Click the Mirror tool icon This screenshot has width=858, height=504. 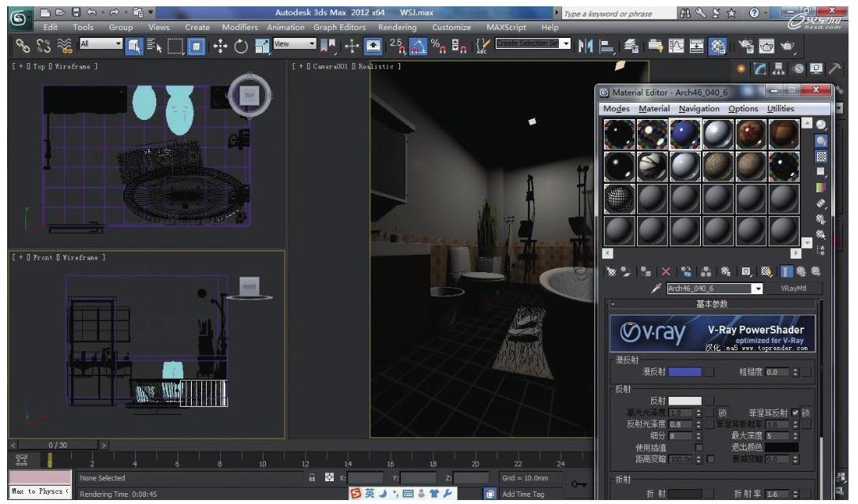586,47
